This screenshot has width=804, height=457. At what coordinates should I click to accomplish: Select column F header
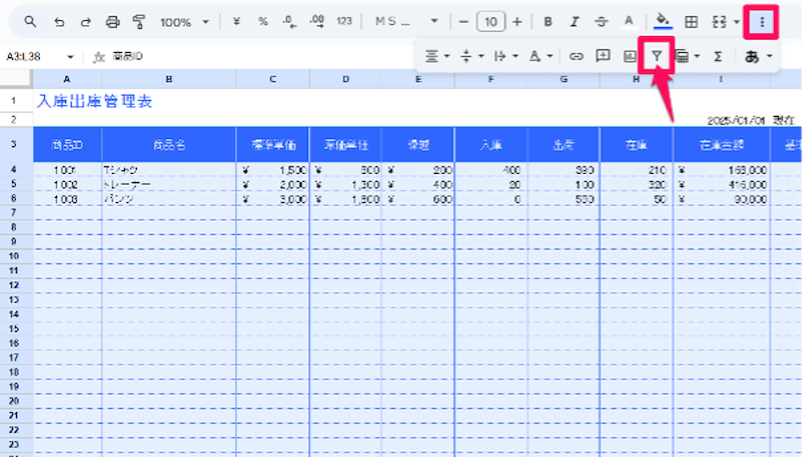[x=491, y=79]
